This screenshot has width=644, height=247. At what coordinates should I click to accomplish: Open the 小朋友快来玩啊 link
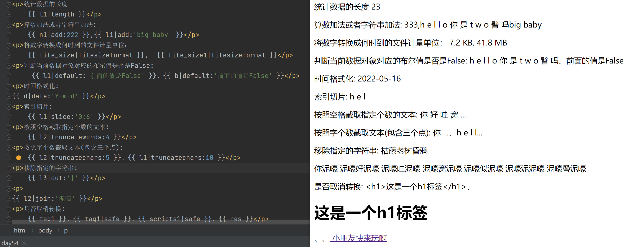(358, 238)
